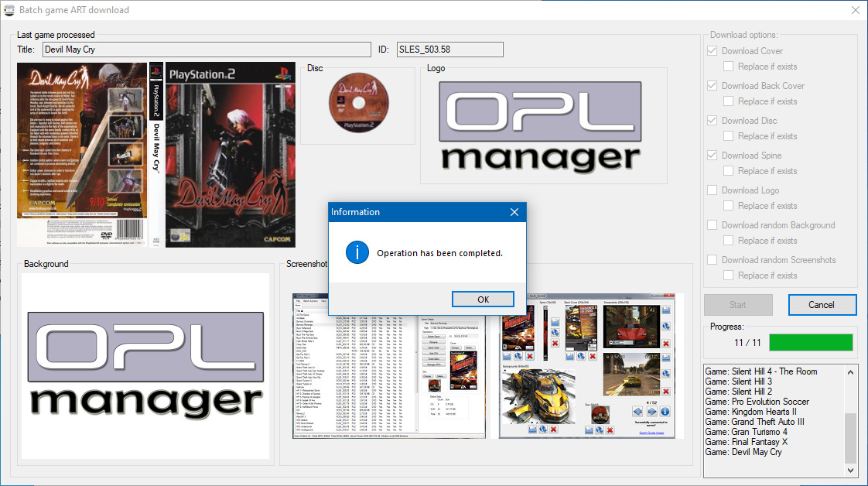This screenshot has width=868, height=486.
Task: Enable Download random Background checkbox
Action: (x=713, y=225)
